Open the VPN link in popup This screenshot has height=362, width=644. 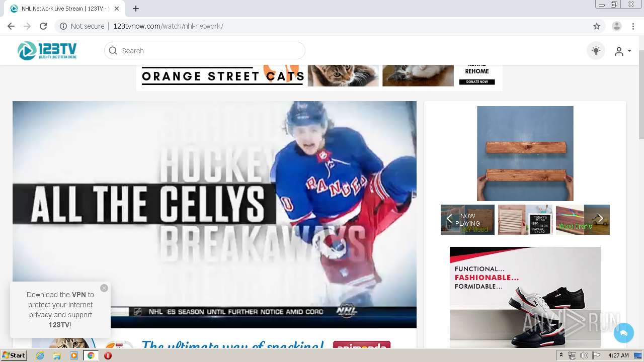coord(78,295)
